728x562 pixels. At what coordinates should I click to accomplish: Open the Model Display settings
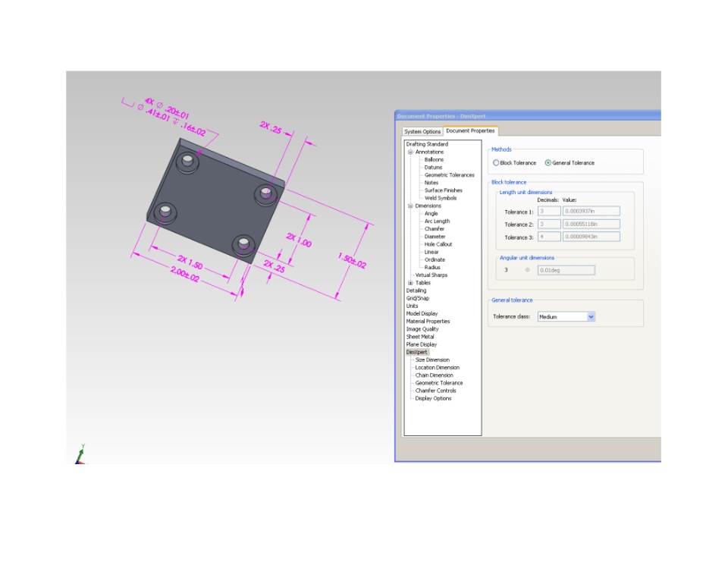point(422,313)
